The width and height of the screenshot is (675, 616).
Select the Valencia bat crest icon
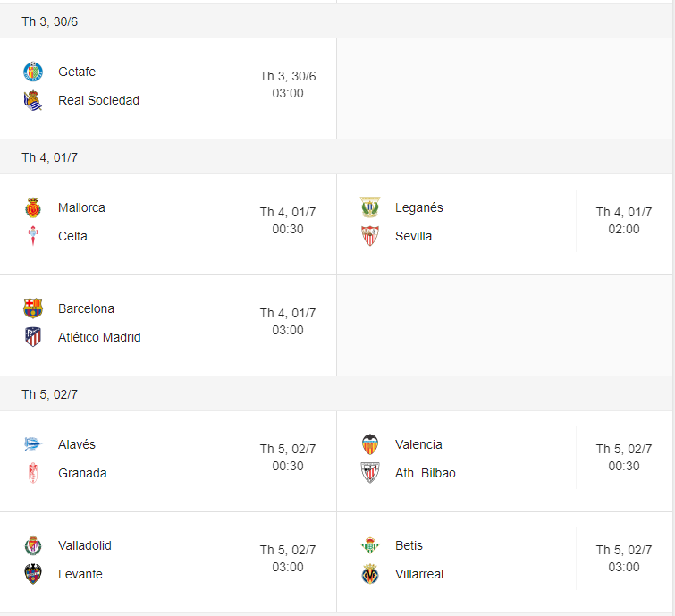(x=370, y=444)
